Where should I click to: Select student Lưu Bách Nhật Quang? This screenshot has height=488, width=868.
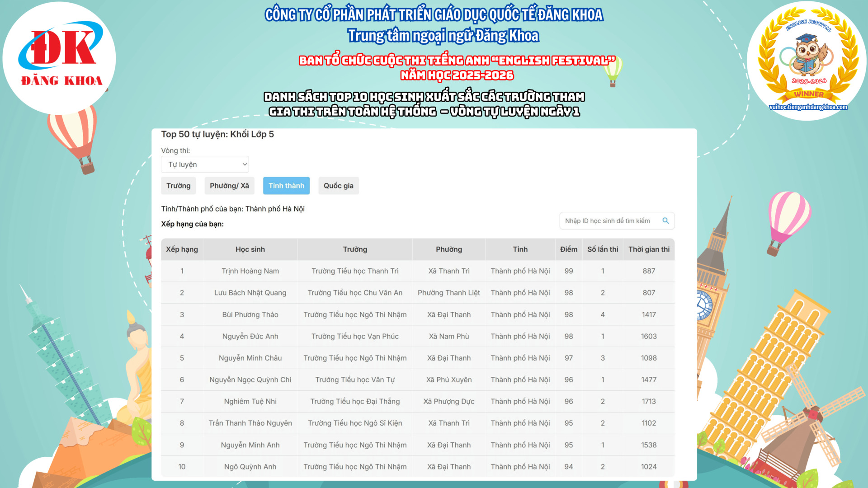(250, 293)
